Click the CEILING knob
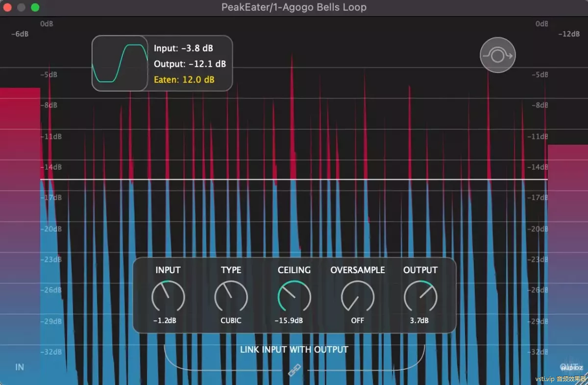The height and width of the screenshot is (385, 588). point(294,296)
